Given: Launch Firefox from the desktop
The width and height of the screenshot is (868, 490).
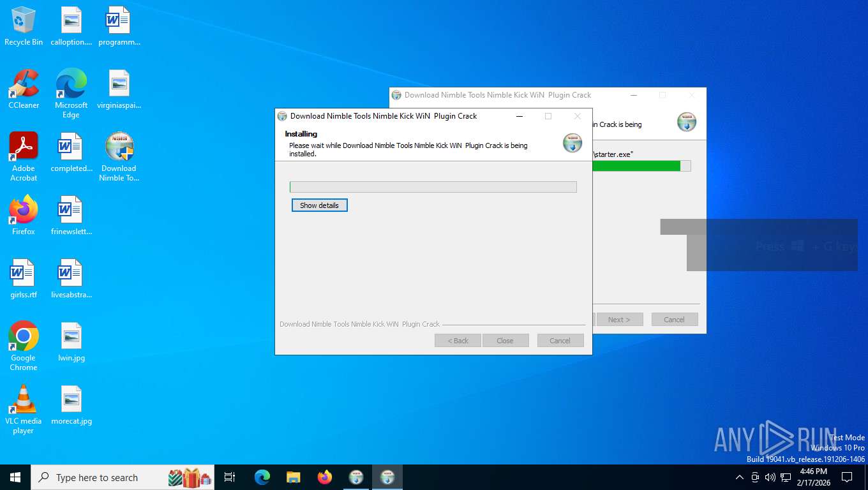Looking at the screenshot, I should click(24, 216).
